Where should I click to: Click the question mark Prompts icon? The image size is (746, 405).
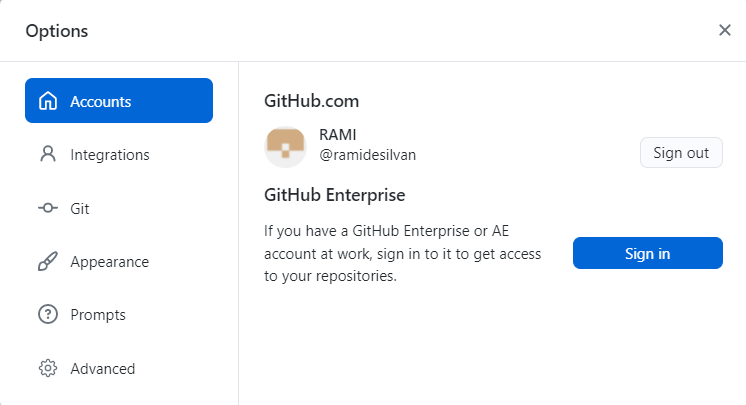[x=47, y=315]
